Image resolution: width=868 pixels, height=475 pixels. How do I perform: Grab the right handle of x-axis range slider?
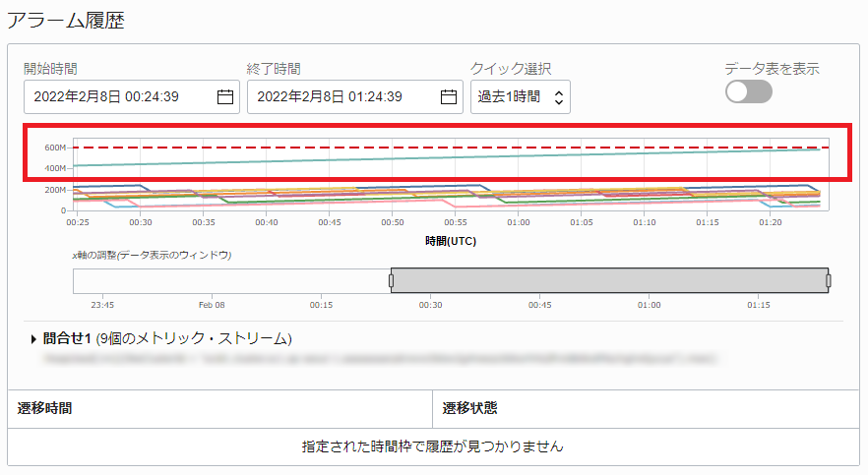tap(829, 281)
